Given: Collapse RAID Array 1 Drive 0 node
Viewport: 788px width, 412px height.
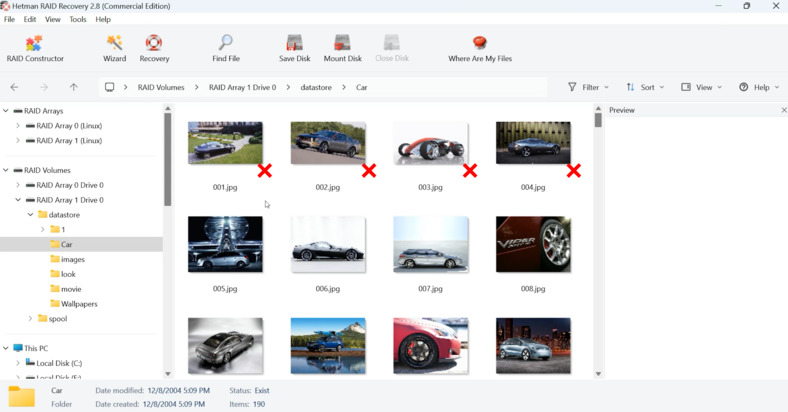Looking at the screenshot, I should pos(18,199).
